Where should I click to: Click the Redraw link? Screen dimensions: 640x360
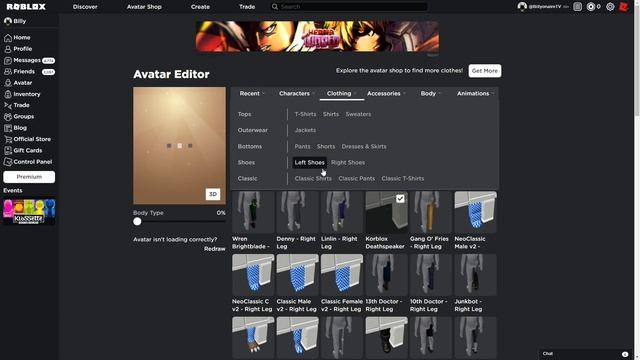pyautogui.click(x=215, y=249)
